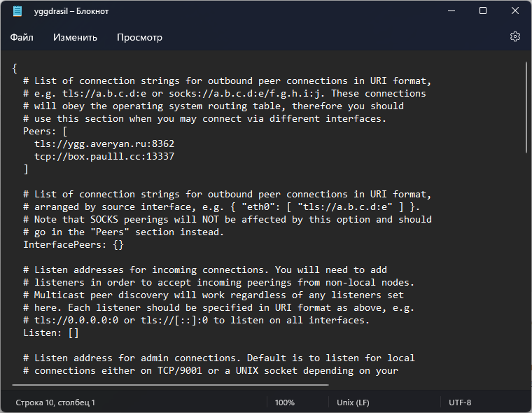Click the 100% zoom indicator in status bar
Screen dimensions: 532x413
point(284,402)
